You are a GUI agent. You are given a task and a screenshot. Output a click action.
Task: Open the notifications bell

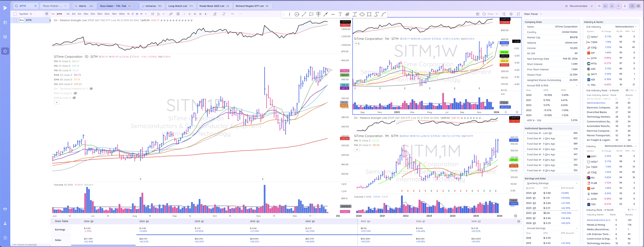pyautogui.click(x=625, y=6)
